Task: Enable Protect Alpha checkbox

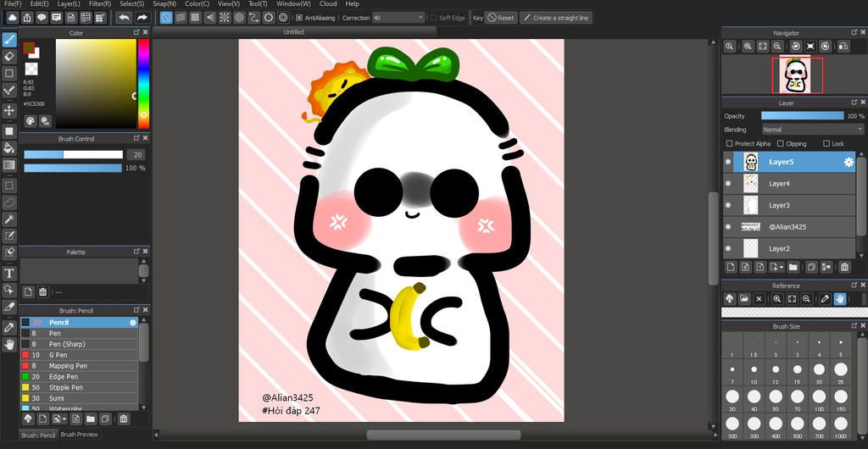Action: pyautogui.click(x=730, y=144)
